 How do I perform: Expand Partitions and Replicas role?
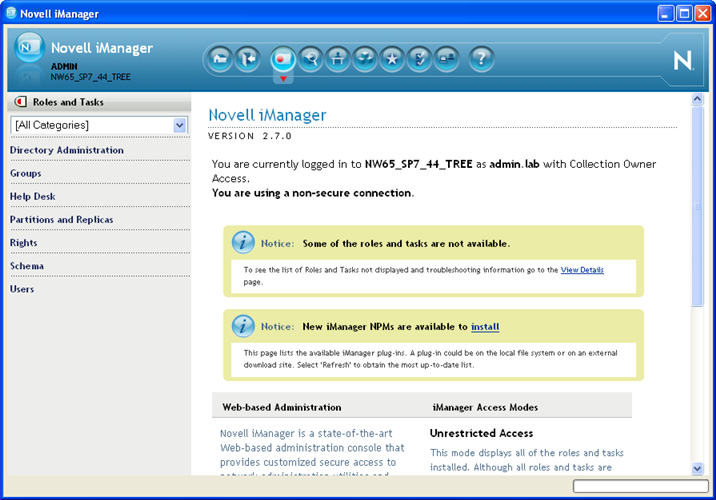(x=61, y=220)
